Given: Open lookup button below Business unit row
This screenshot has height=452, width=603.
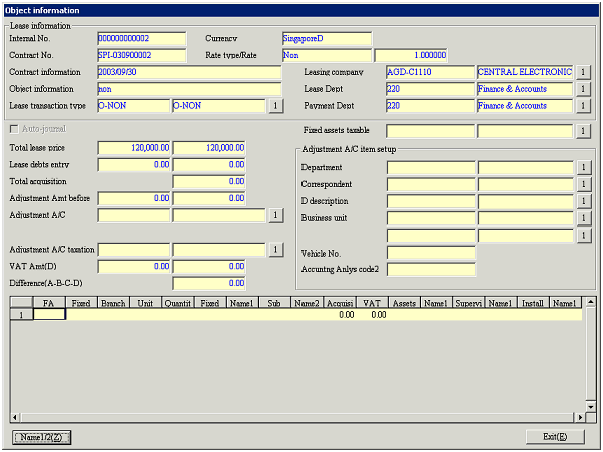Looking at the screenshot, I should [584, 235].
